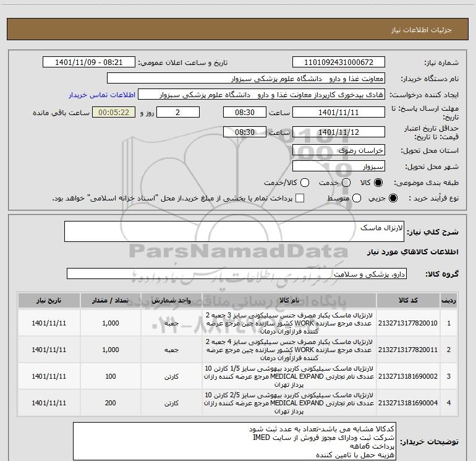Image resolution: width=476 pixels, height=461 pixels.
Task: Open the اطلاعات تماس خریدار link
Action: (102, 95)
